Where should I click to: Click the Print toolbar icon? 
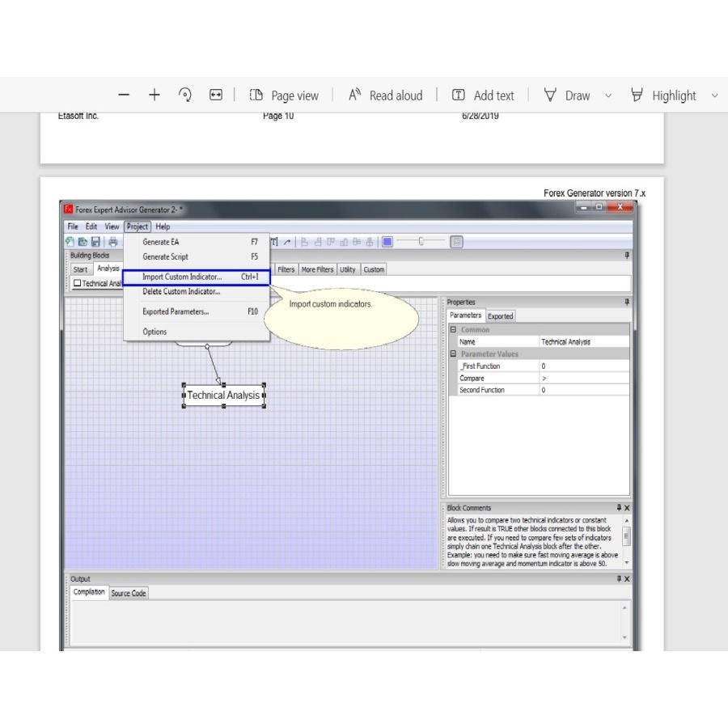[112, 241]
